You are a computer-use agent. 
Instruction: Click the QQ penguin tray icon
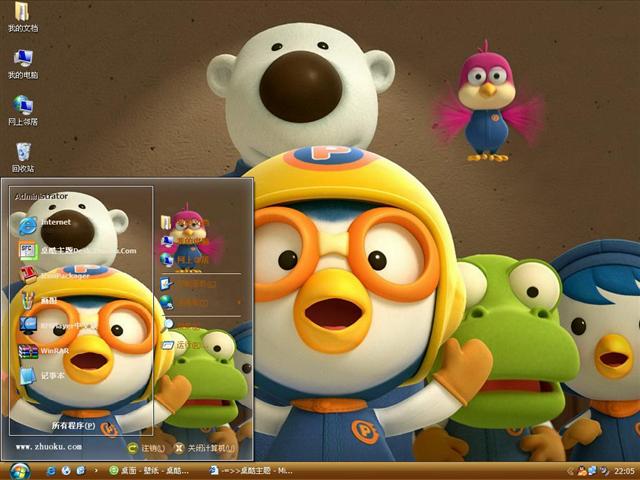tap(582, 471)
